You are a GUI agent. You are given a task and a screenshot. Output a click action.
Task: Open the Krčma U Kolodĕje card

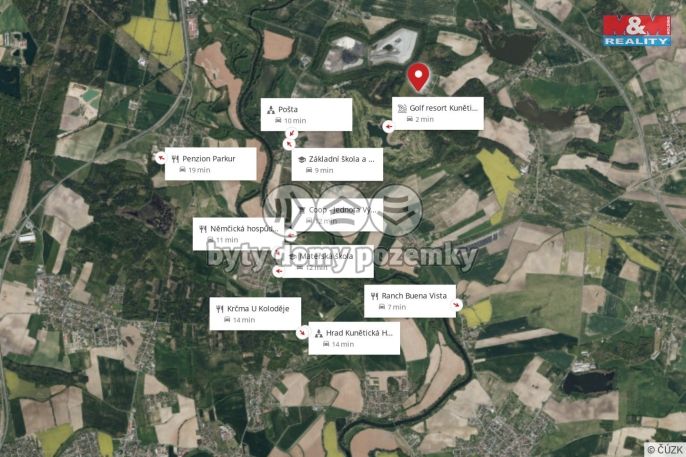tap(255, 314)
